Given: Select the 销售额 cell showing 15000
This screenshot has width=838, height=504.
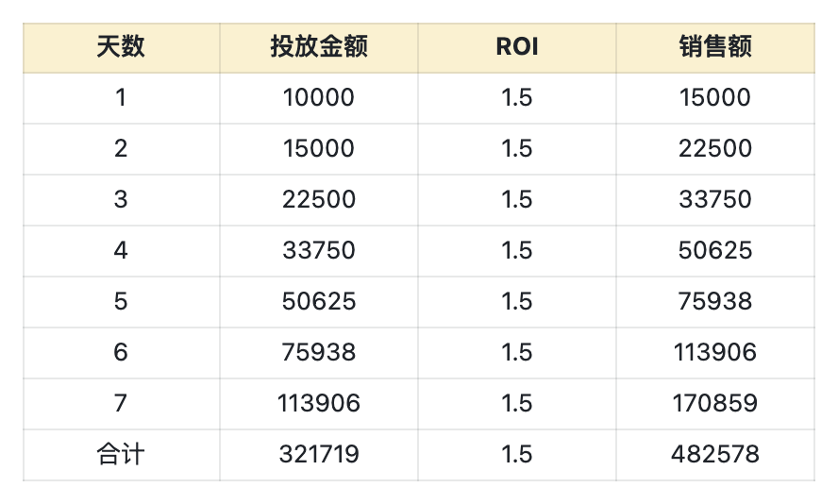Looking at the screenshot, I should pyautogui.click(x=715, y=98).
